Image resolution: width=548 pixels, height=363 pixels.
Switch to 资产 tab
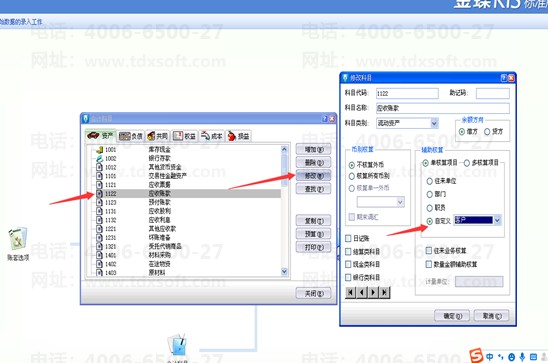tap(101, 136)
